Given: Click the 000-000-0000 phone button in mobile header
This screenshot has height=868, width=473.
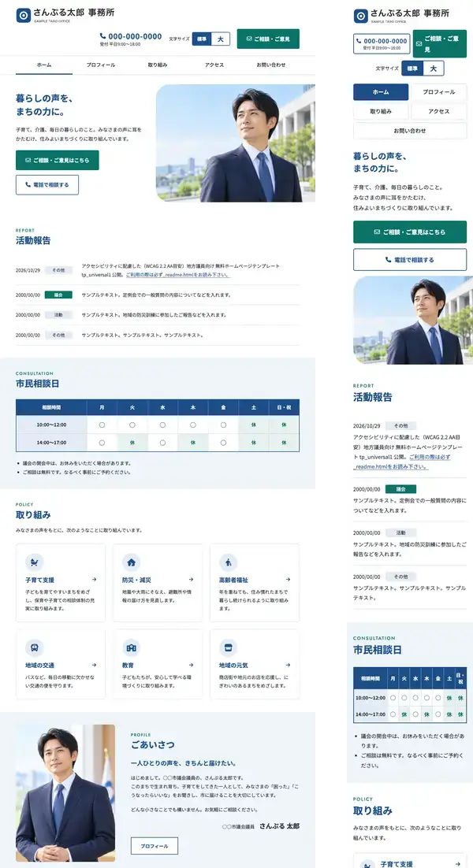Looking at the screenshot, I should [x=382, y=44].
